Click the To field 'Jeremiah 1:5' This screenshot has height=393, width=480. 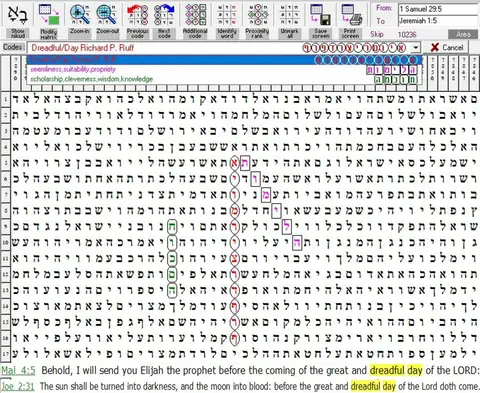(x=438, y=21)
